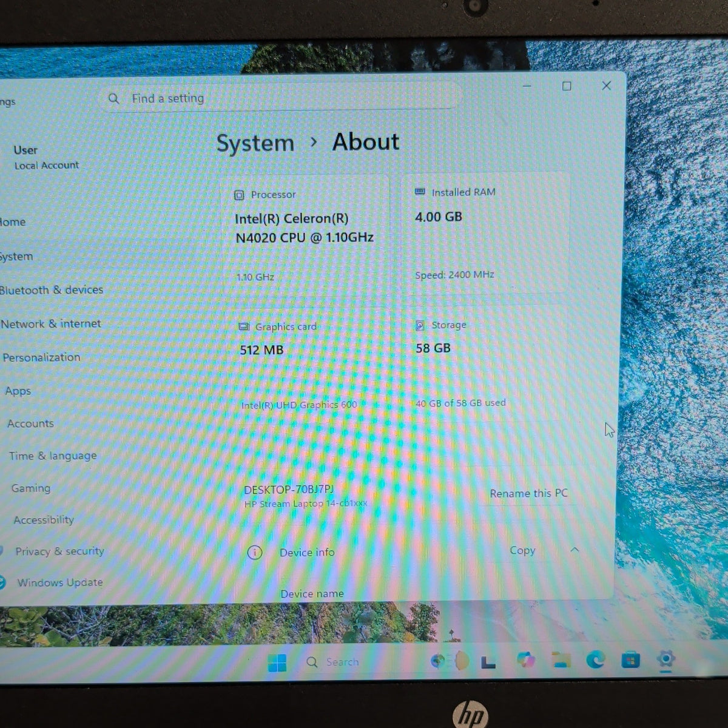This screenshot has width=728, height=728.
Task: Click the Device name label
Action: coord(312,594)
